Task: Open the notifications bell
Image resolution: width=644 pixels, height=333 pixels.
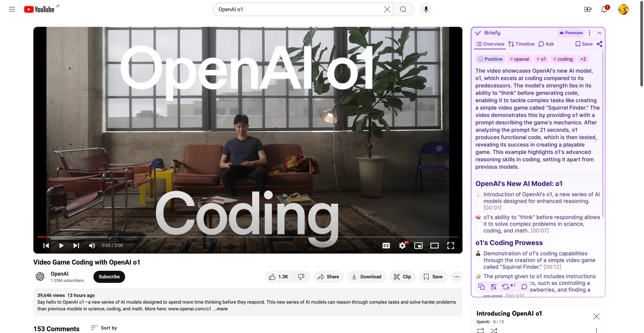Action: pyautogui.click(x=604, y=9)
